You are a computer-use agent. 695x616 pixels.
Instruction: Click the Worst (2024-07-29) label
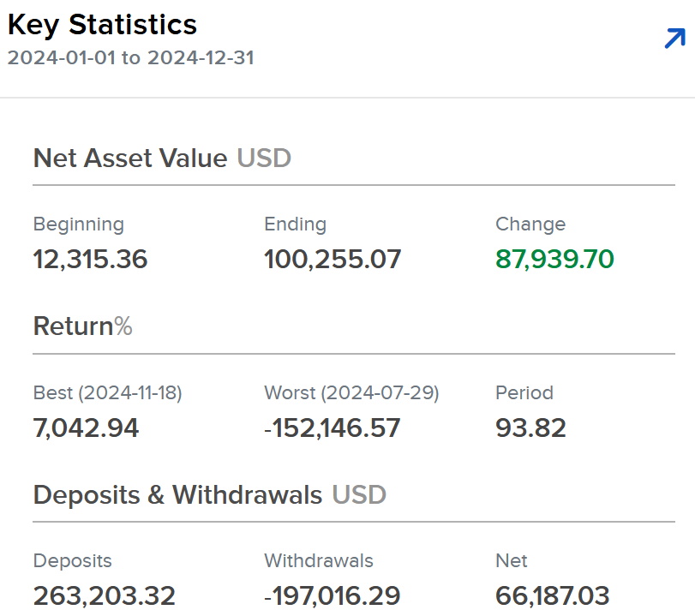351,393
